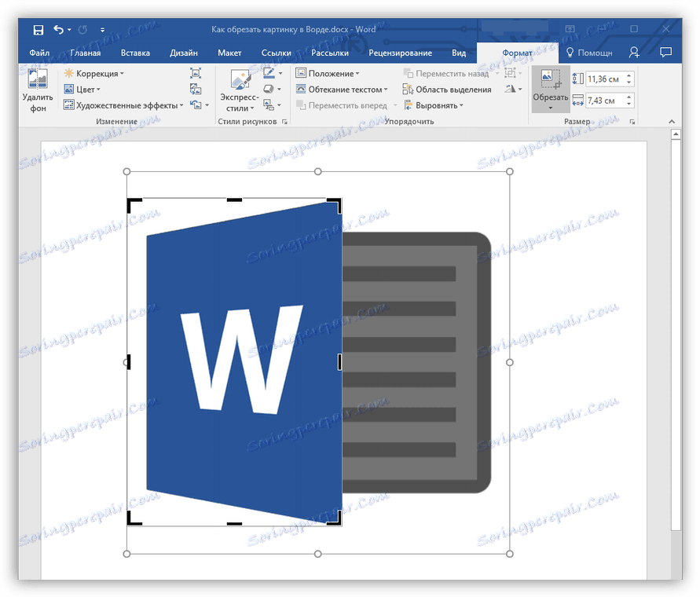The width and height of the screenshot is (700, 597).
Task: Open reset picture dropdown arrow
Action: [x=207, y=105]
